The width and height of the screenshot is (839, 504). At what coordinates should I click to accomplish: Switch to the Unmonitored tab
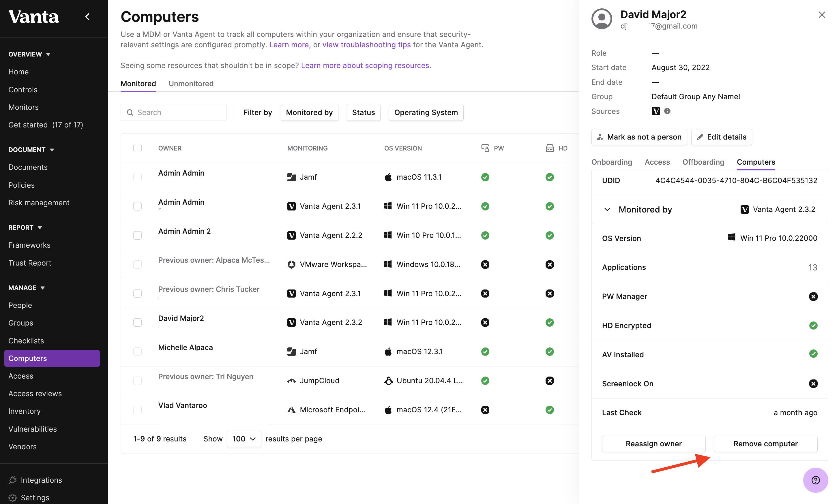[191, 84]
